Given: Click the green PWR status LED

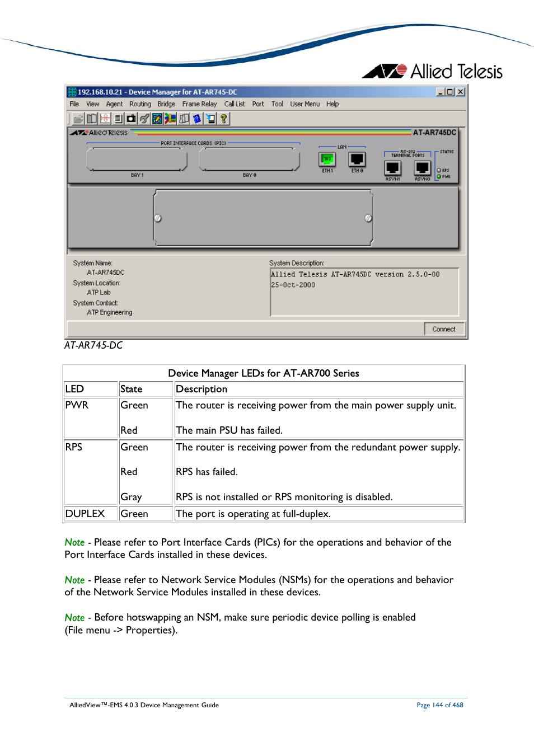Looking at the screenshot, I should [x=439, y=176].
